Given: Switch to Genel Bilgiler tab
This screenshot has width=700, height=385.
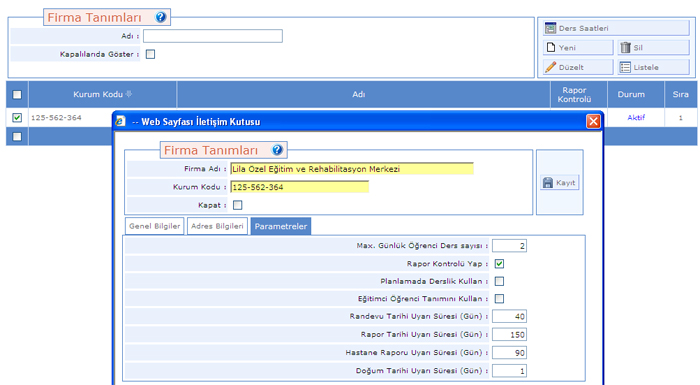Looking at the screenshot, I should (154, 226).
